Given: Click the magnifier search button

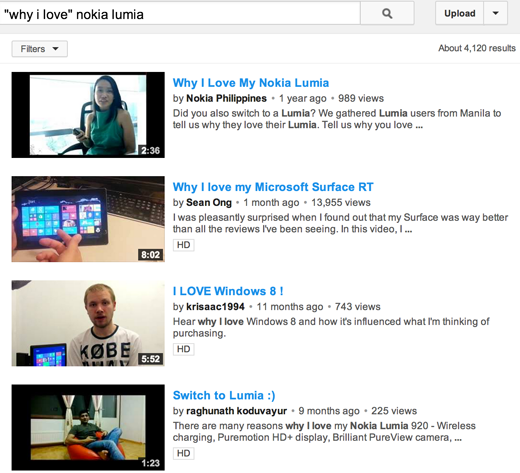Looking at the screenshot, I should pyautogui.click(x=387, y=13).
